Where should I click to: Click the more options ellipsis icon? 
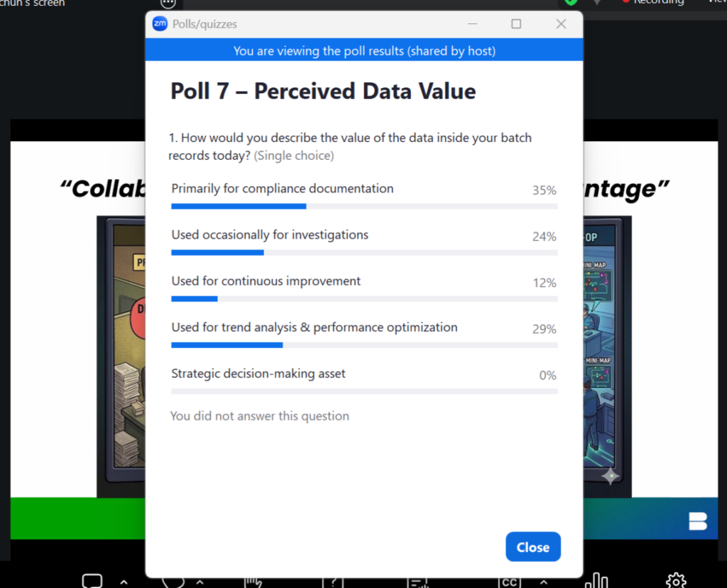pyautogui.click(x=168, y=4)
